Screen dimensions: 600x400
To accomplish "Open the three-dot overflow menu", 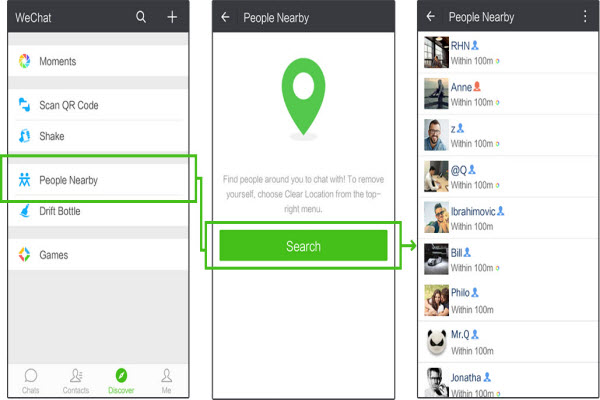I will (x=585, y=16).
